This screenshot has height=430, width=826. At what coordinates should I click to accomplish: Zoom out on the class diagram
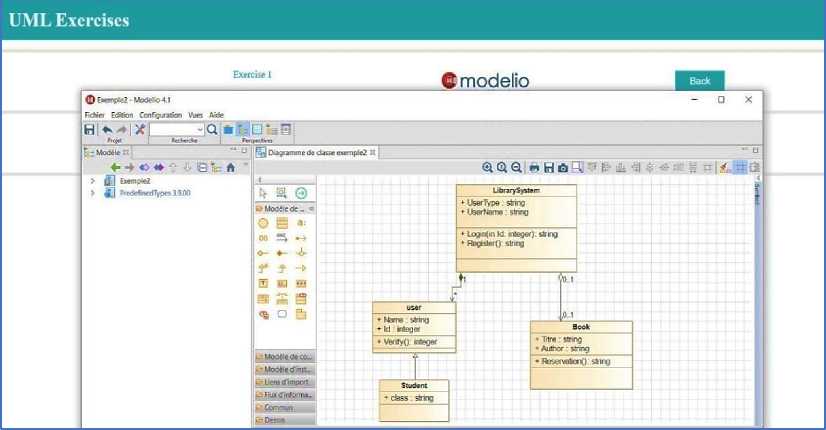pyautogui.click(x=517, y=168)
